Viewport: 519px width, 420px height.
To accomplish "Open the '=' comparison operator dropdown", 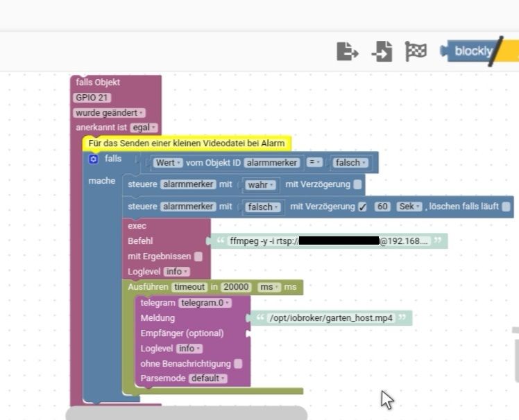I will coord(314,162).
